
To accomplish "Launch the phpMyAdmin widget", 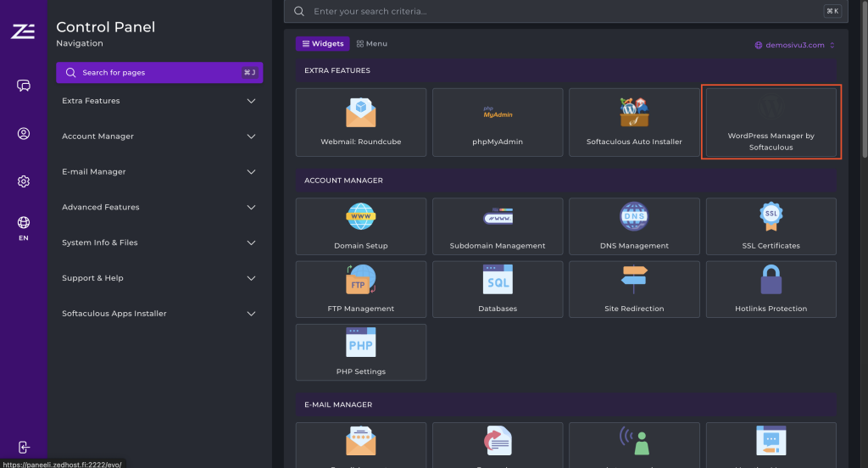I will [x=498, y=122].
